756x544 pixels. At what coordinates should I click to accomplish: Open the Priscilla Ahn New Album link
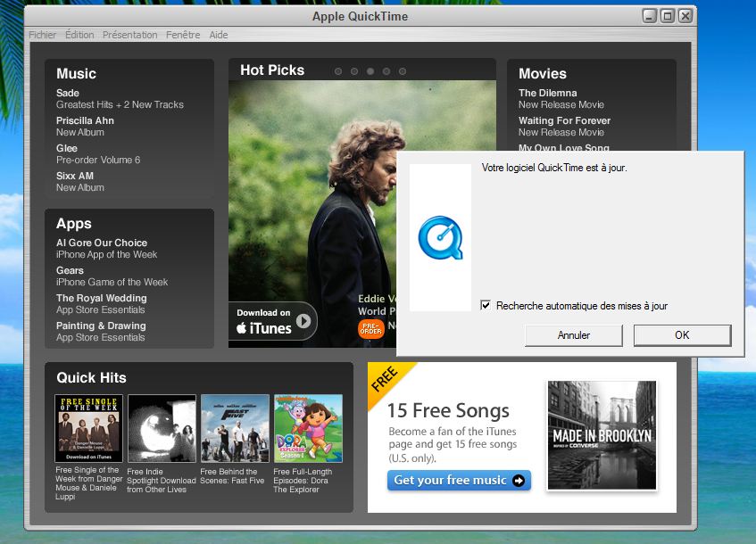85,127
